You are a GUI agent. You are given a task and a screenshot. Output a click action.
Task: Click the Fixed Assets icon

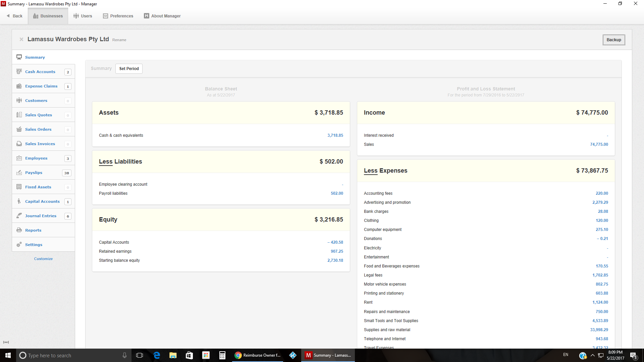coord(19,187)
